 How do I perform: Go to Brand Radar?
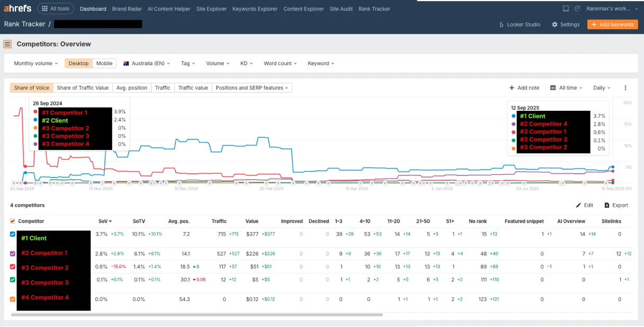[x=127, y=9]
